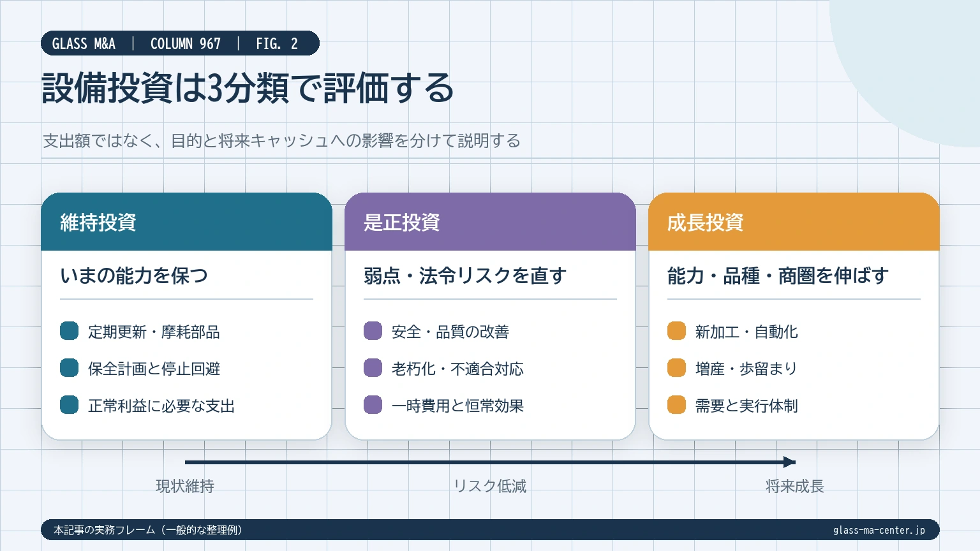Click the リスク低減 axis label

[x=490, y=487]
